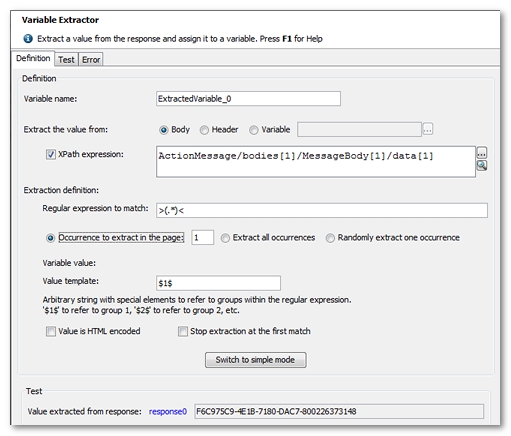This screenshot has height=436, width=511.
Task: Choose Extract all occurrences option
Action: 225,238
